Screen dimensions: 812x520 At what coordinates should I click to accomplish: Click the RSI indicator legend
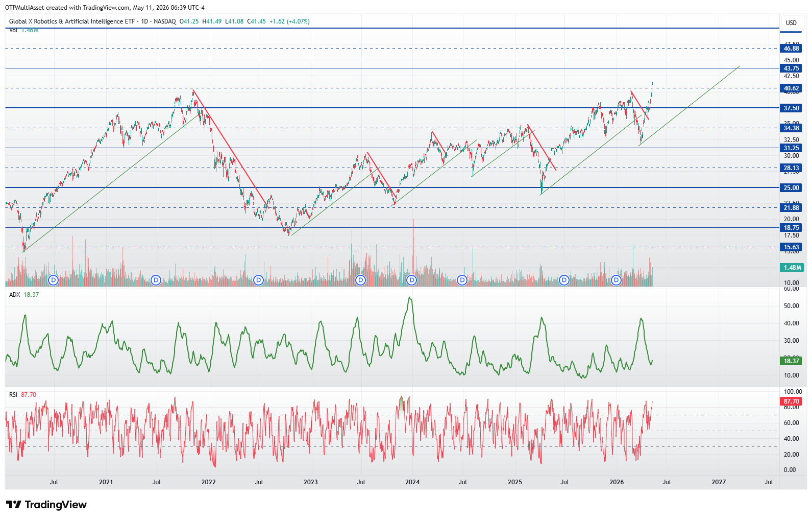point(22,395)
